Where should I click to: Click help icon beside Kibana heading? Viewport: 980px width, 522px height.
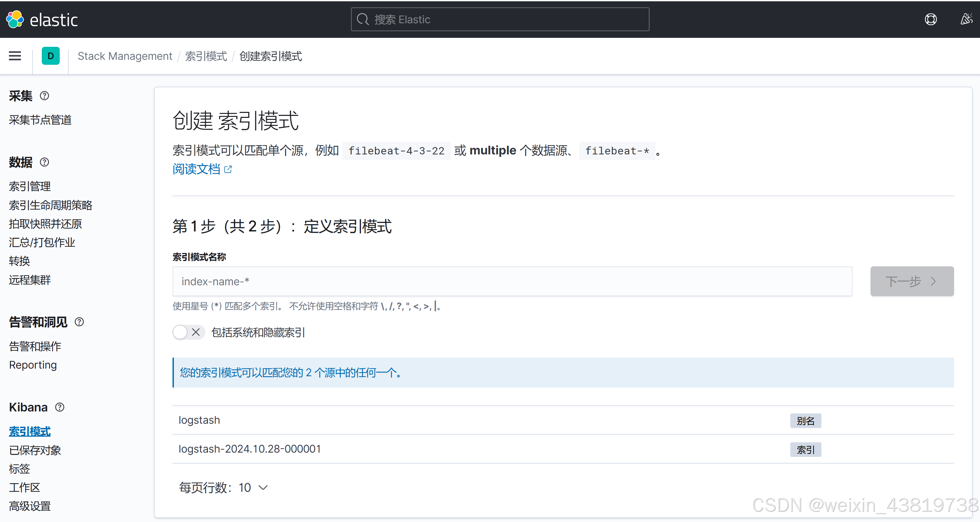pos(60,407)
